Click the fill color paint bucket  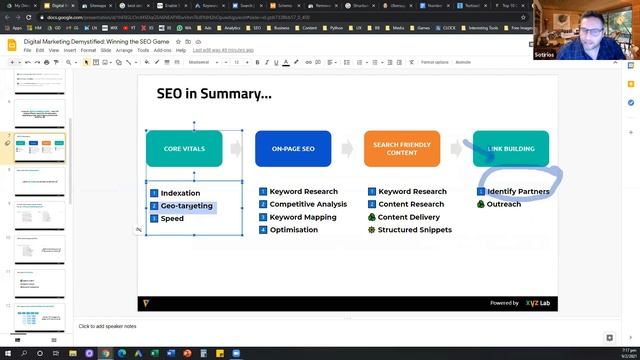(x=147, y=62)
